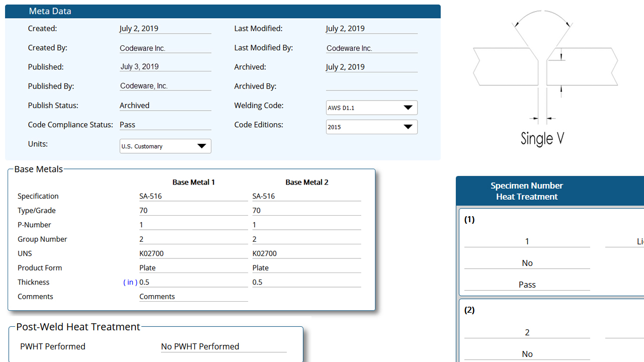
Task: Click specimen (1) Pass result field
Action: coord(527,285)
